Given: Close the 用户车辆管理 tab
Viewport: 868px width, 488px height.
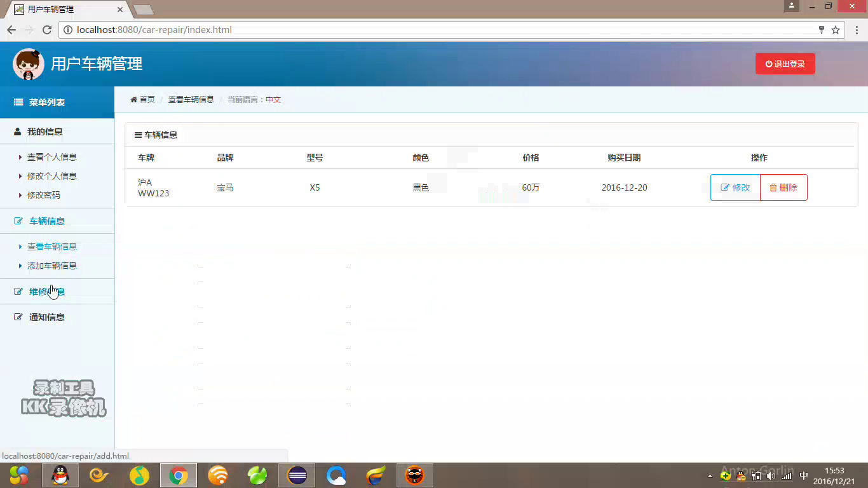Looking at the screenshot, I should pyautogui.click(x=121, y=10).
